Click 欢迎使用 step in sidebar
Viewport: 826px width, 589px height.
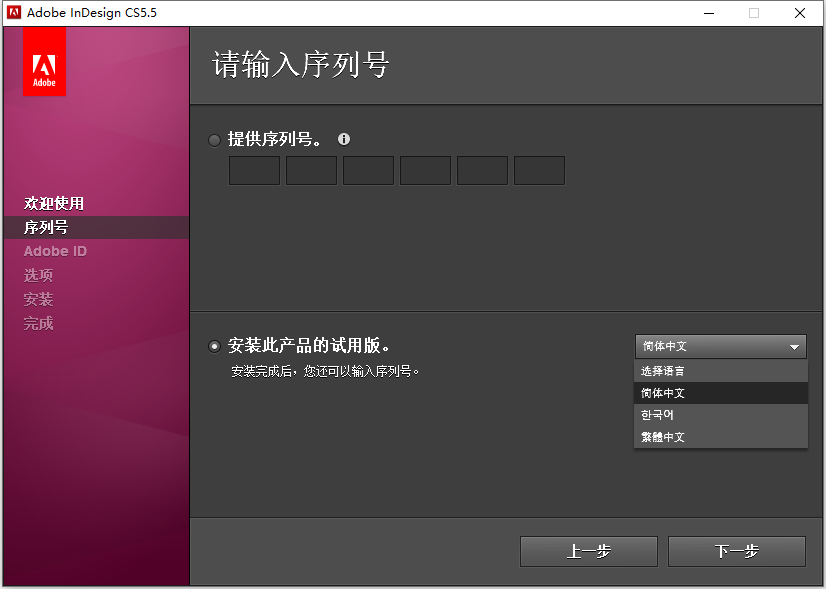tap(54, 203)
